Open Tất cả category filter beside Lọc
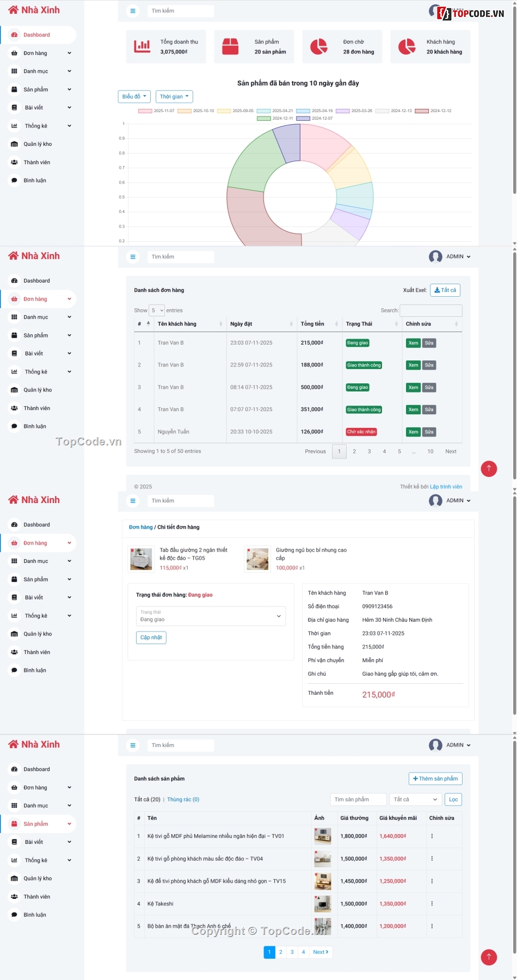Viewport: 517px width, 980px height. click(x=415, y=799)
